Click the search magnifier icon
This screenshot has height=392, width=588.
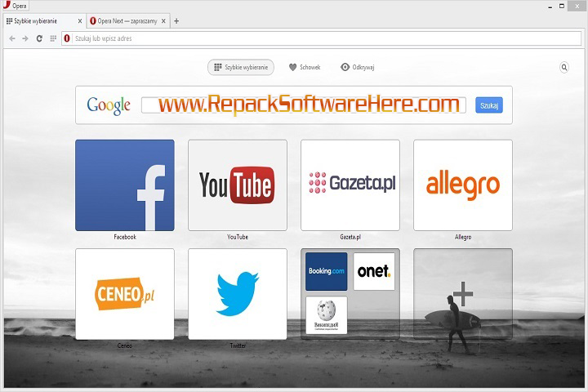tap(564, 67)
